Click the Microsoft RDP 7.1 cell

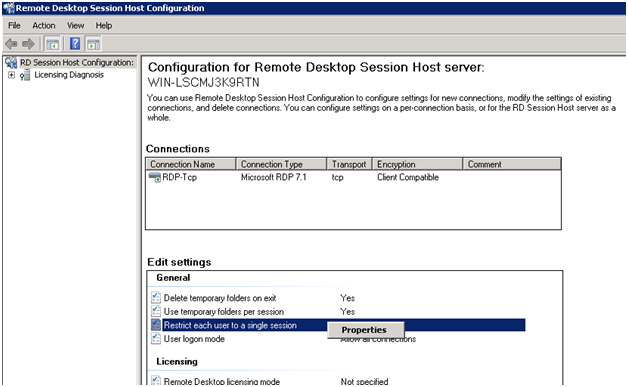[x=274, y=177]
